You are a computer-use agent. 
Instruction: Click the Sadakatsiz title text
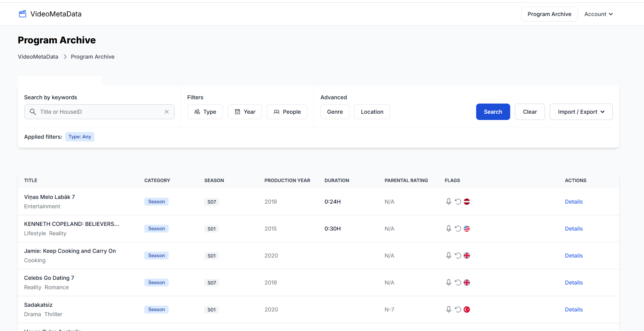[x=38, y=305]
